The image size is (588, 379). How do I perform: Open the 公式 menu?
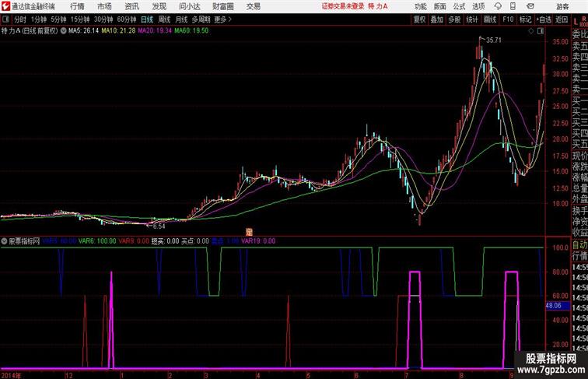point(459,6)
